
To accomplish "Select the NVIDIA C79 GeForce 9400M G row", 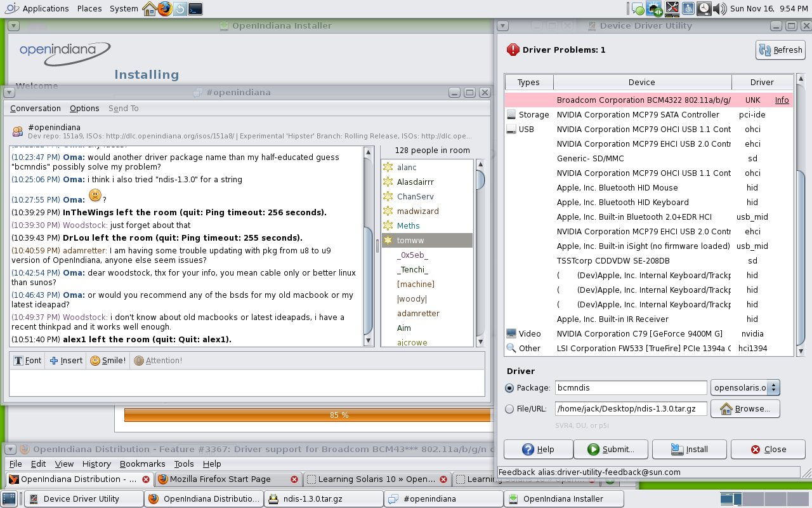I will 649,334.
